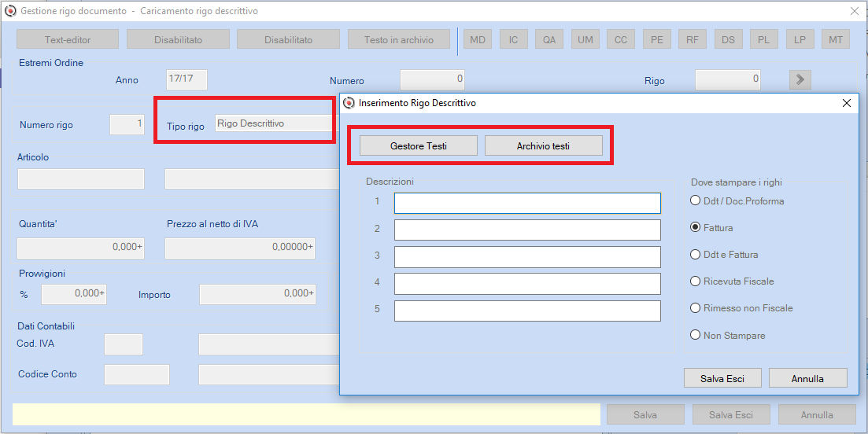Viewport: 868px width, 434px height.
Task: Click the Rigo field in Estremi Ordine
Action: tap(727, 79)
